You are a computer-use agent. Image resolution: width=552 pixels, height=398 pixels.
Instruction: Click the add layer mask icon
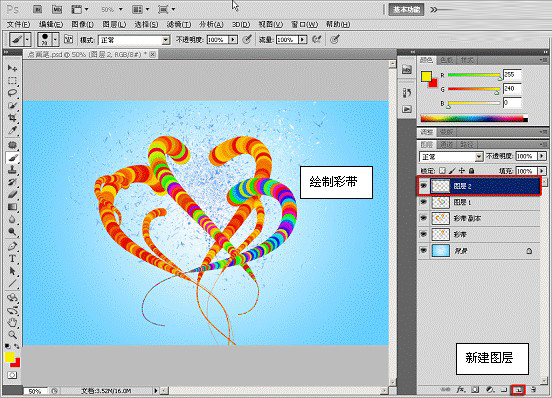[x=475, y=390]
